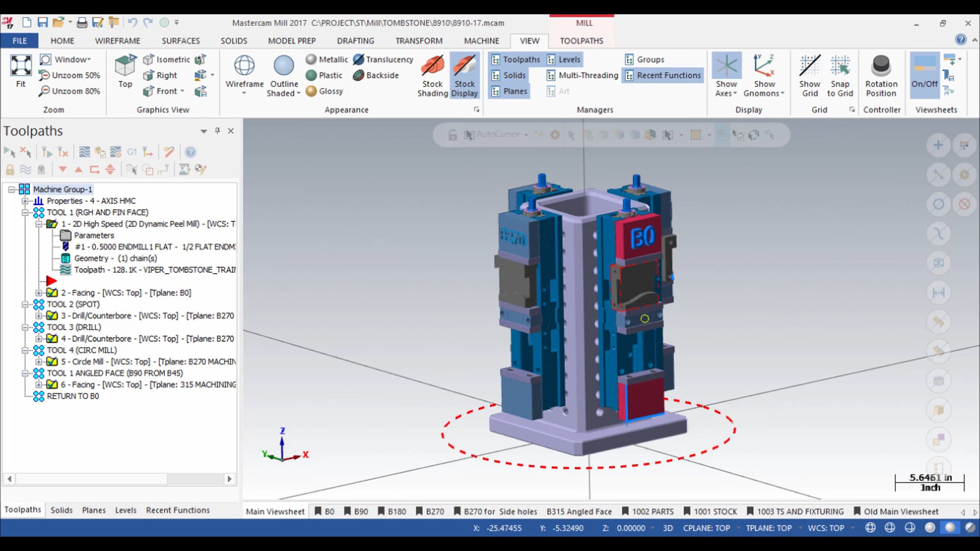Open the TOOLPATHS ribbon tab

click(x=581, y=40)
